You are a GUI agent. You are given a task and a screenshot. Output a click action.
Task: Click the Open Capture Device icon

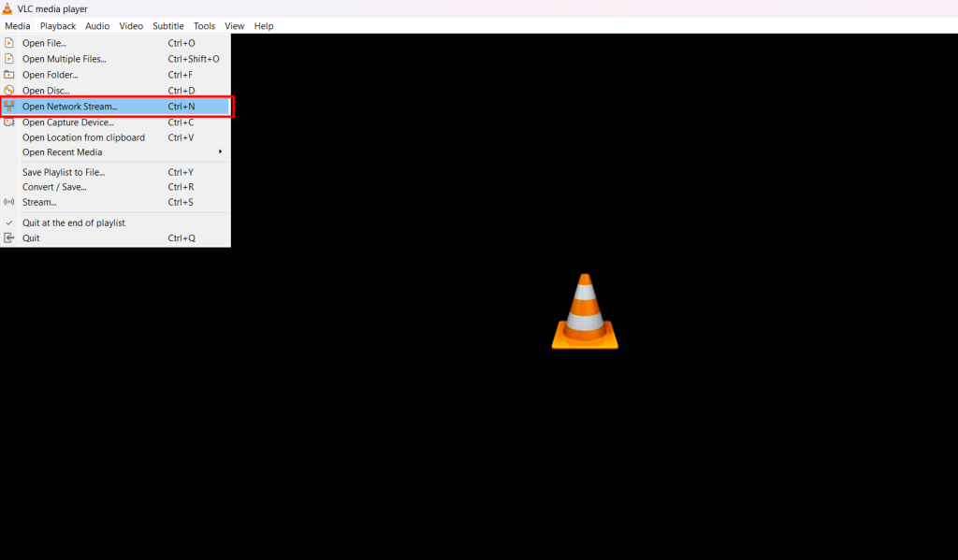pyautogui.click(x=9, y=122)
